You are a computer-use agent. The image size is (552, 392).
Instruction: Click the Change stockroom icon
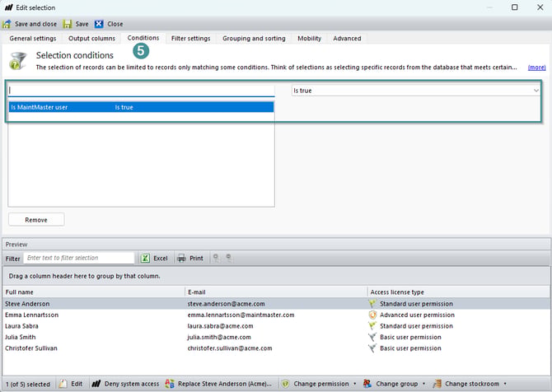pyautogui.click(x=437, y=384)
